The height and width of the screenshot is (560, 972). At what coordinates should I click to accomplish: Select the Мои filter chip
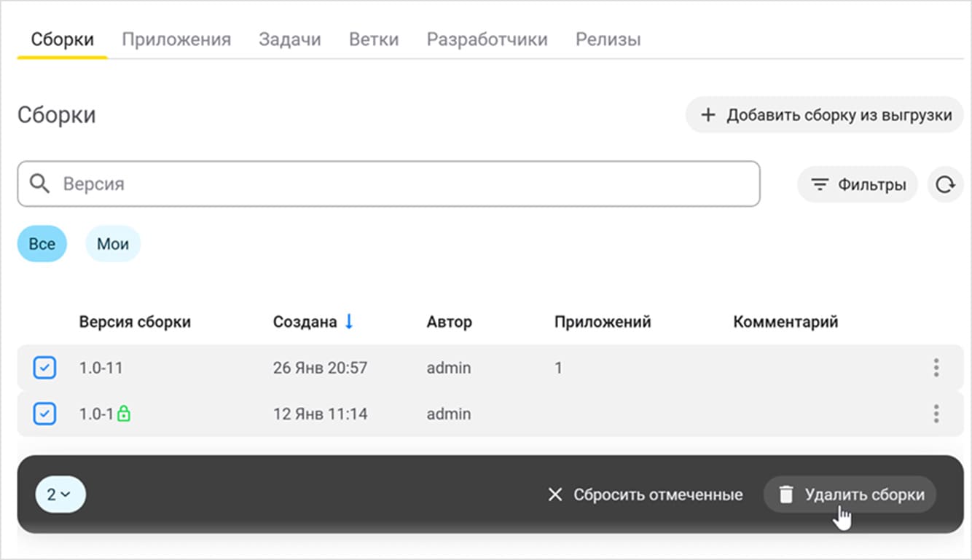point(113,244)
